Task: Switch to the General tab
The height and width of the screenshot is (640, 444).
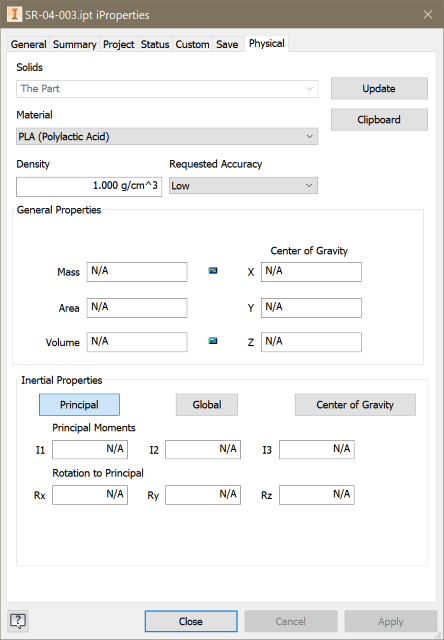Action: (x=28, y=44)
